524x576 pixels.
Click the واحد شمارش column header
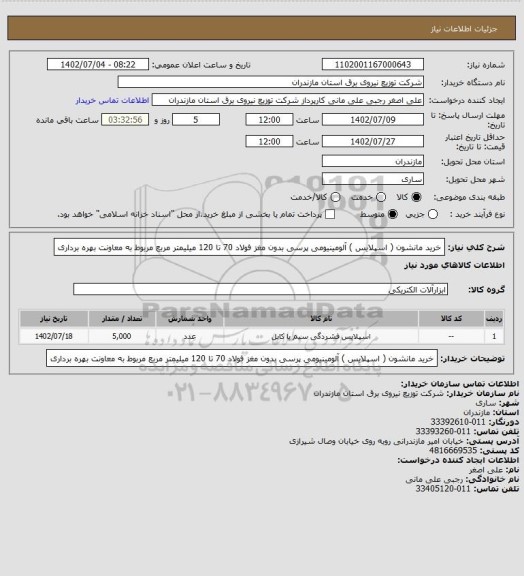click(190, 318)
